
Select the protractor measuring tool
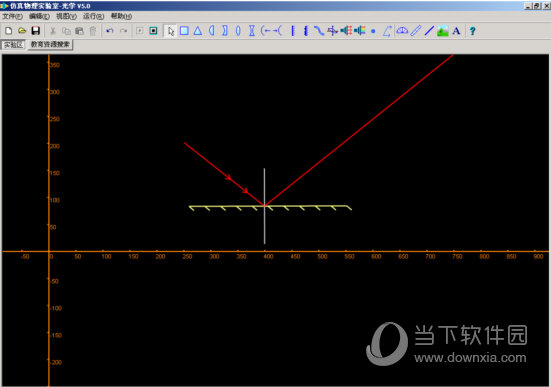(402, 31)
